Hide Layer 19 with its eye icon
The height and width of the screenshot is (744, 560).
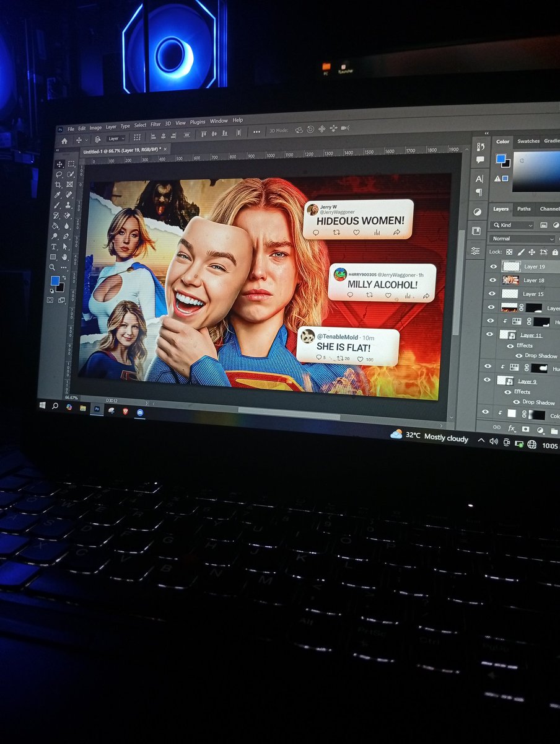[494, 267]
